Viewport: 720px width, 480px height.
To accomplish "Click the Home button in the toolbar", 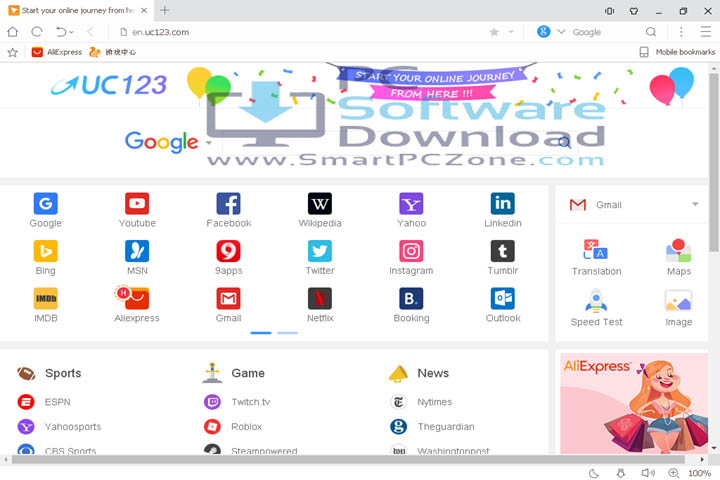I will (x=13, y=32).
